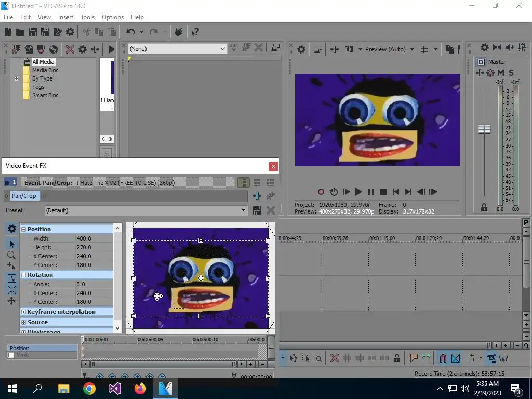Play the video preview
The height and width of the screenshot is (399, 532).
click(358, 192)
